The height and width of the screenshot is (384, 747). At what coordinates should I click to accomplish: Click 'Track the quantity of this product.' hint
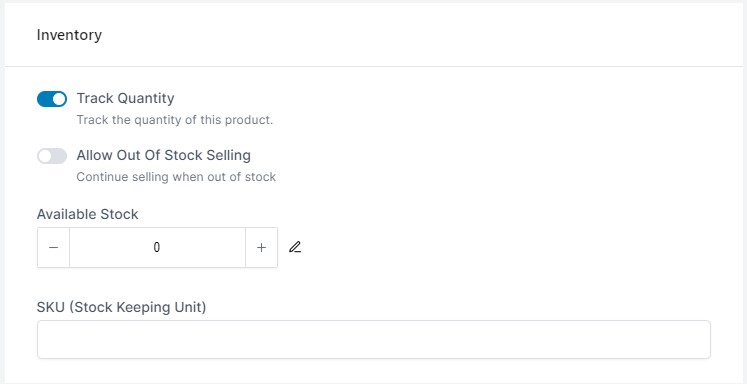click(x=175, y=120)
